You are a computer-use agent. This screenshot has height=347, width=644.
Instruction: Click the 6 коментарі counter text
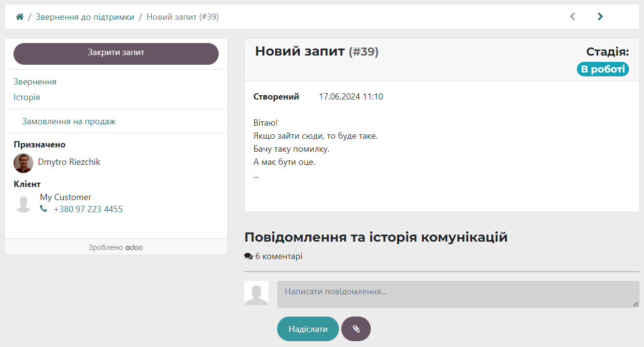(x=279, y=257)
